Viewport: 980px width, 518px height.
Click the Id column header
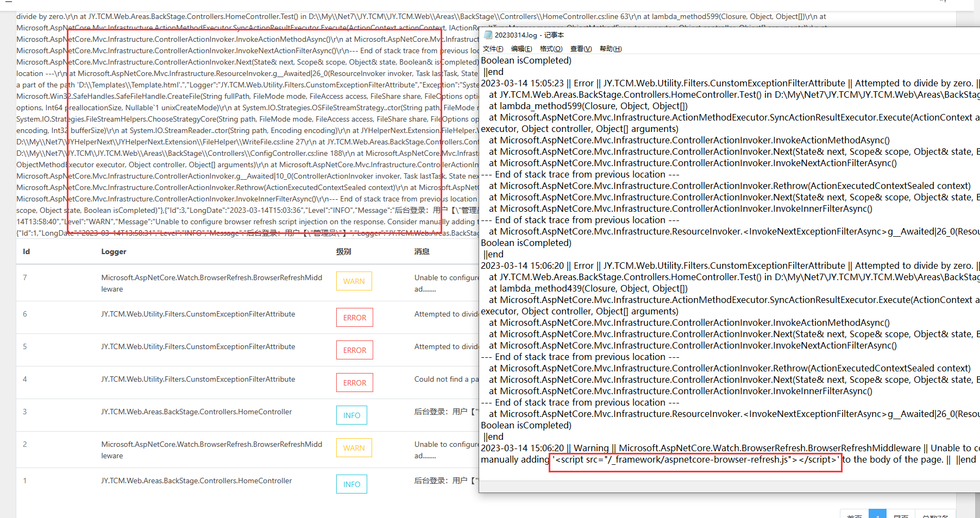pyautogui.click(x=26, y=251)
